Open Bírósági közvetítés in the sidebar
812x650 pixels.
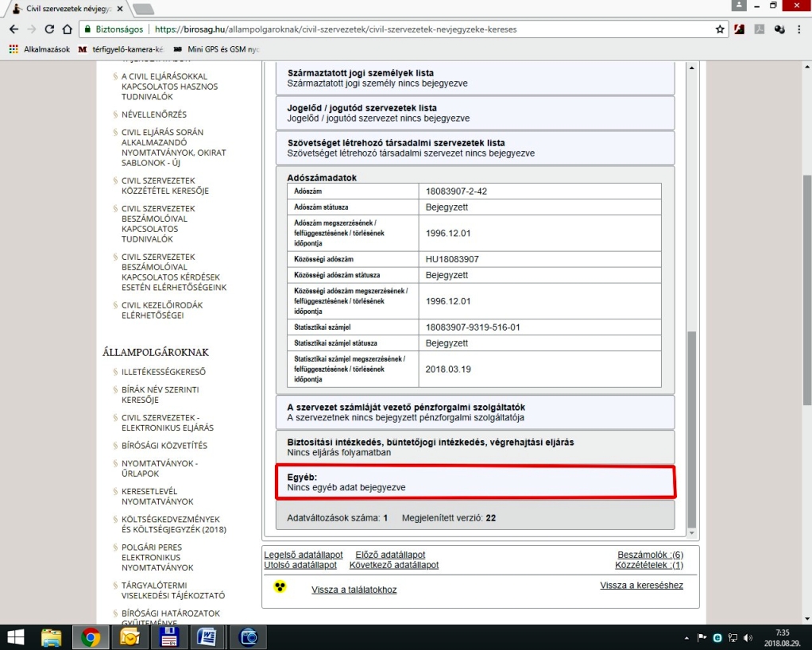164,446
